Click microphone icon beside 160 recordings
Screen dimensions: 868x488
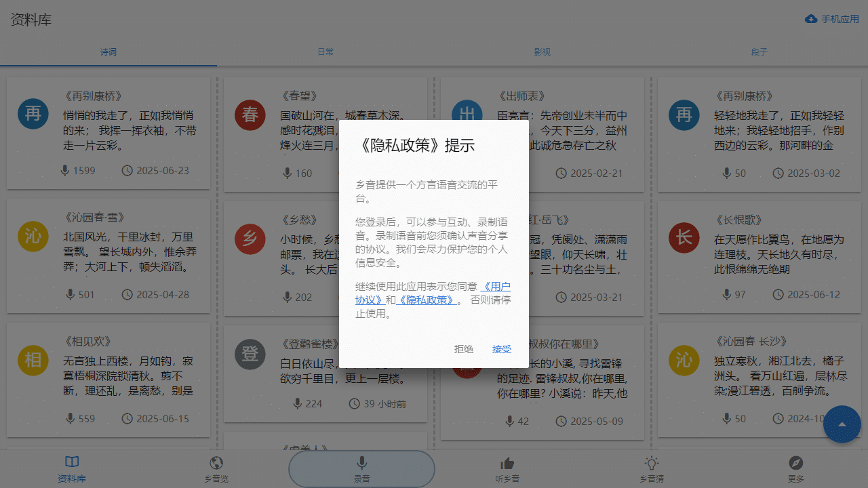288,173
